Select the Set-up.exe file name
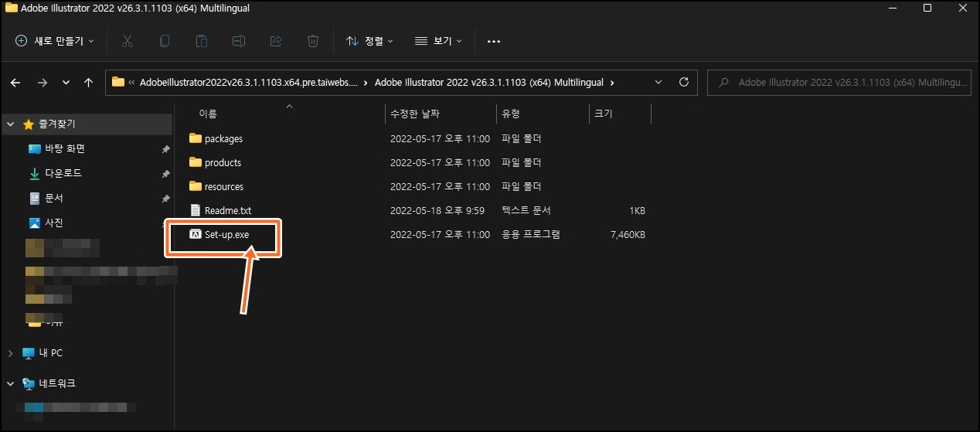 (227, 235)
